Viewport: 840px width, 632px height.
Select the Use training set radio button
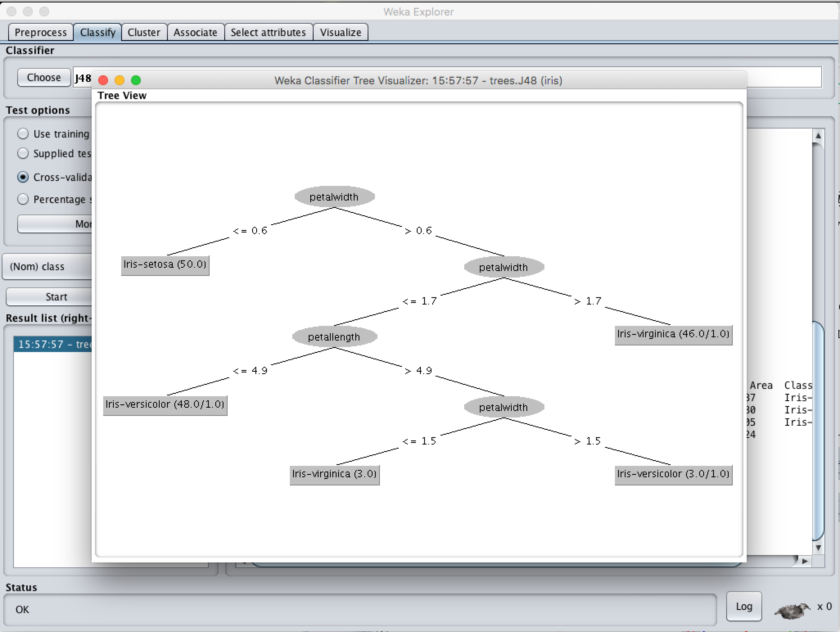pyautogui.click(x=23, y=134)
